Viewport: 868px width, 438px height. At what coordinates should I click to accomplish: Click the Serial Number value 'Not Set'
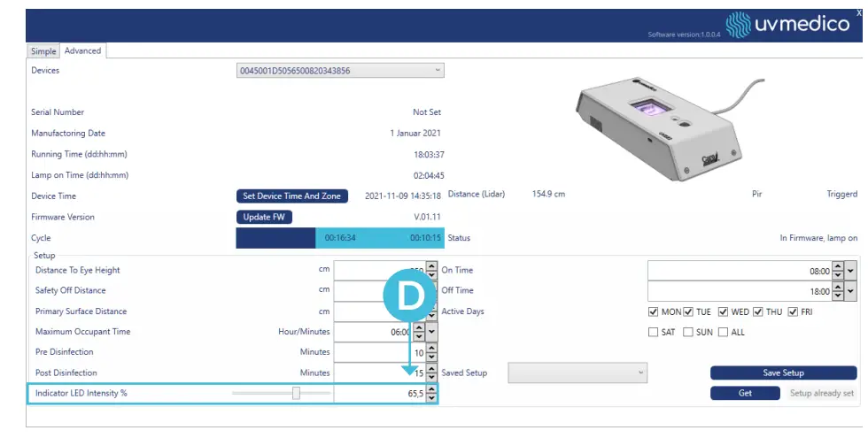coord(427,111)
